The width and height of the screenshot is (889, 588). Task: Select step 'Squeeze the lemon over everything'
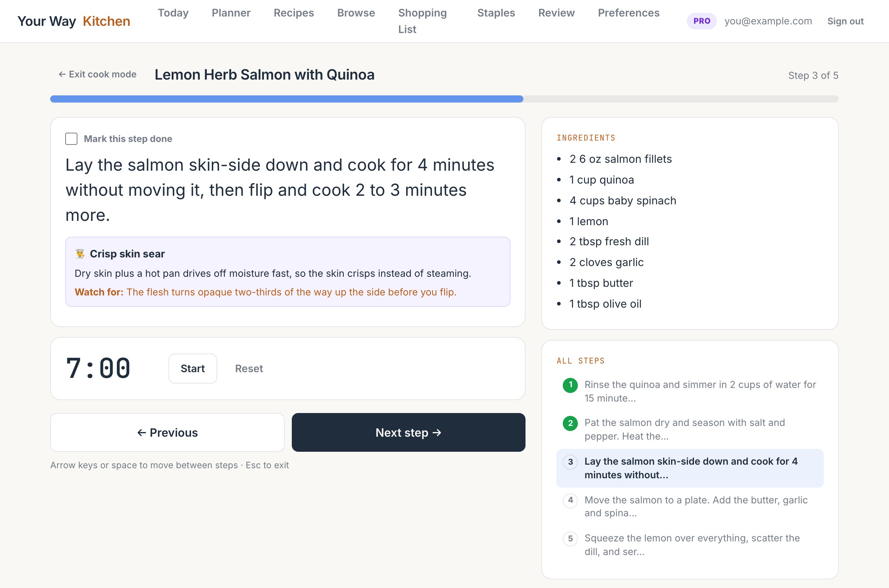tap(690, 545)
